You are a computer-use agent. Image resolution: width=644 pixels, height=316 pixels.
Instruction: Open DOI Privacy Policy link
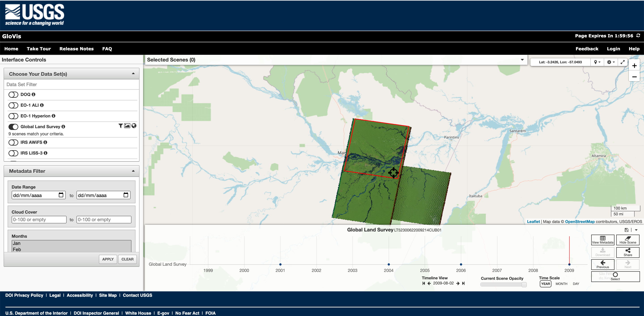coord(24,295)
